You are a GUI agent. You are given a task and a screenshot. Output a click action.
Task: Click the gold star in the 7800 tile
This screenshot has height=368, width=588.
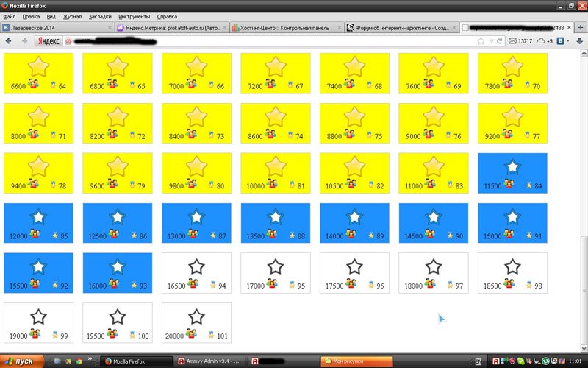[512, 66]
